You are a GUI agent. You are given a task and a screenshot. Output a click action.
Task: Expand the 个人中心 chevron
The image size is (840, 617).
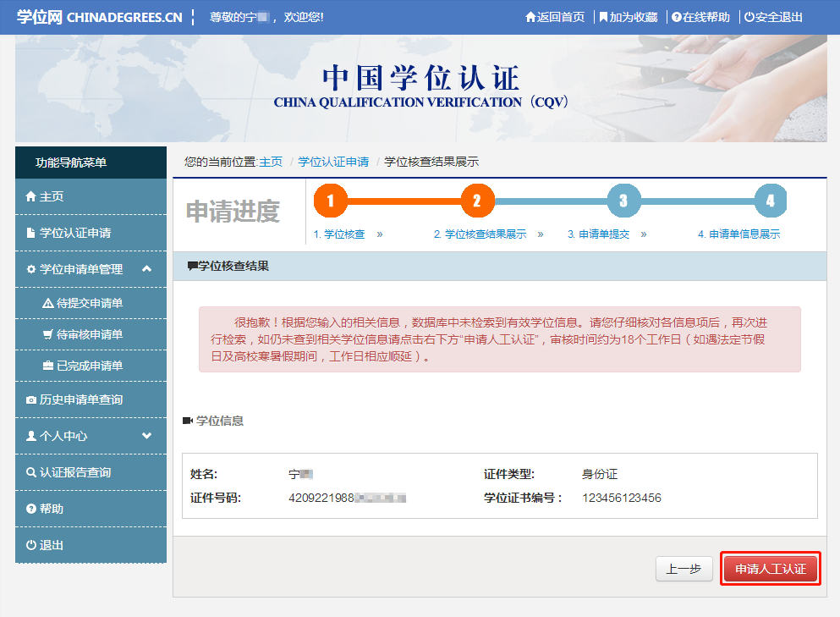[147, 436]
